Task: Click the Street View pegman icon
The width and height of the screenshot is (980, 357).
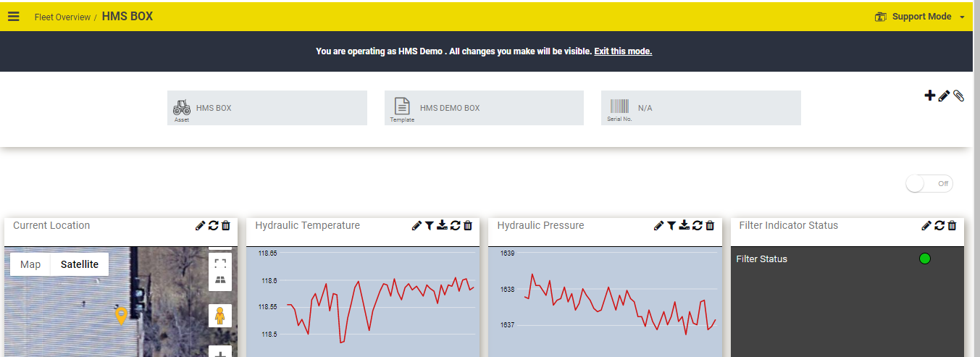Action: pos(220,316)
